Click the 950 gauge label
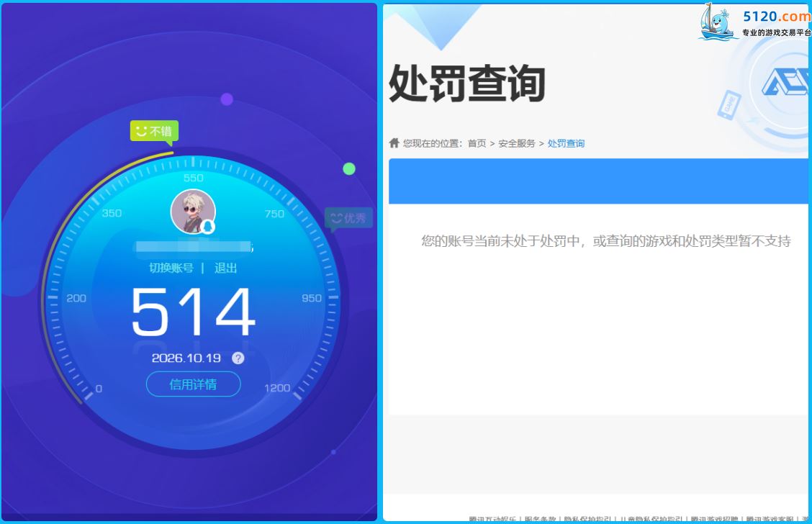812x524 pixels. (x=312, y=298)
